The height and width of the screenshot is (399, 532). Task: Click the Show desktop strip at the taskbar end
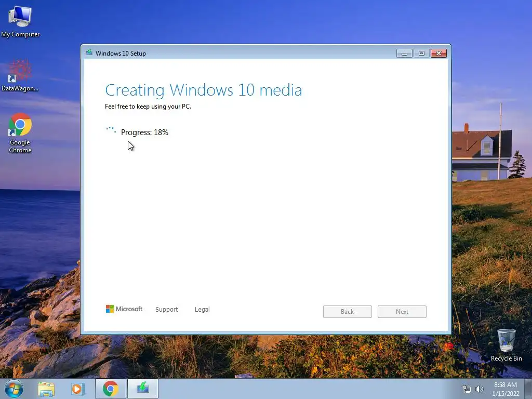tap(528, 389)
